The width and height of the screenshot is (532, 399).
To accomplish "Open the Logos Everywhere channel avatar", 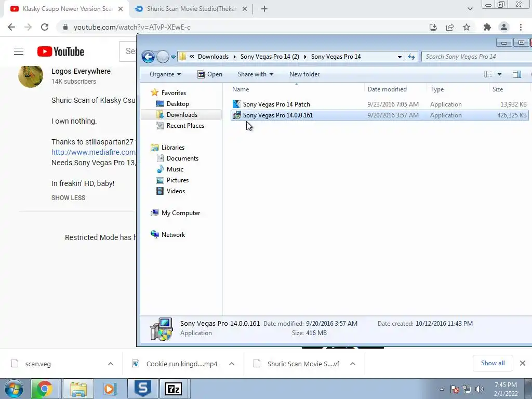I will click(x=31, y=75).
